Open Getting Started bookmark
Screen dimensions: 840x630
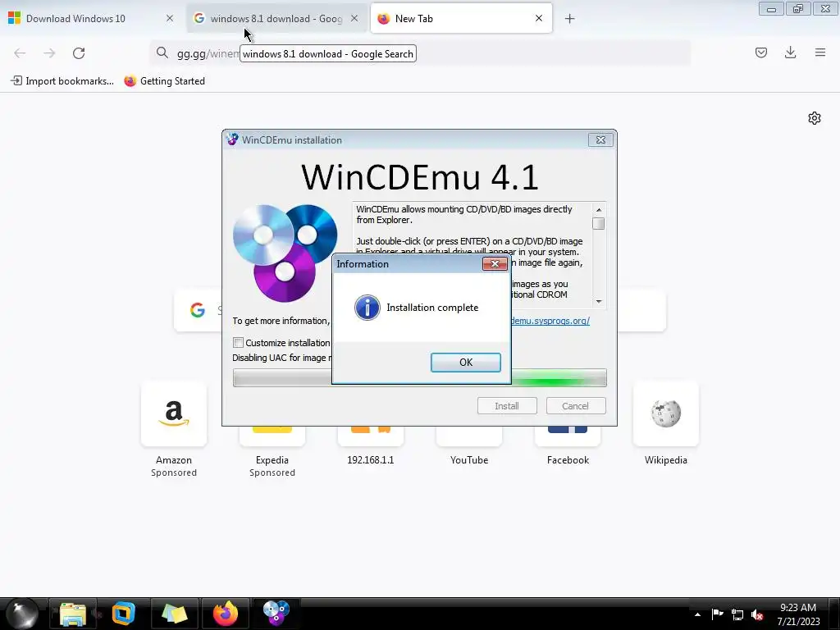(x=164, y=81)
